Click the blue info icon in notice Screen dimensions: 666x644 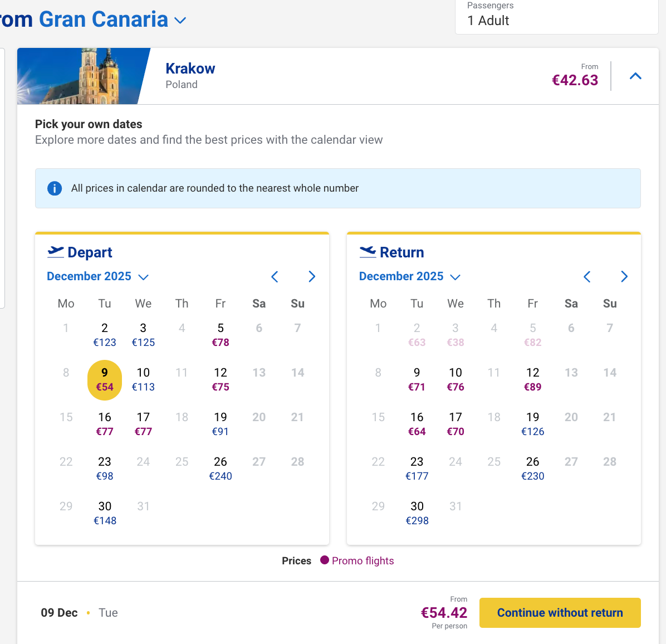[x=55, y=188]
